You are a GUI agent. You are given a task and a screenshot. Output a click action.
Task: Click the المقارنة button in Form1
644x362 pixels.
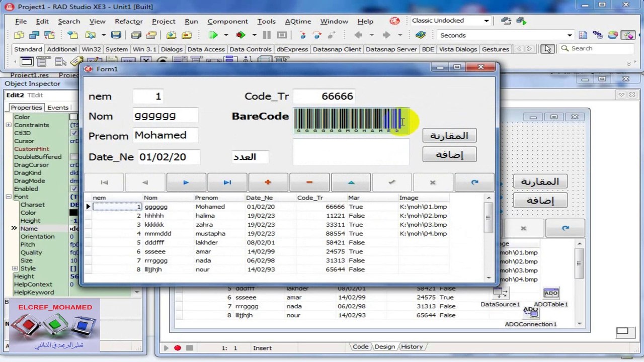pos(449,136)
